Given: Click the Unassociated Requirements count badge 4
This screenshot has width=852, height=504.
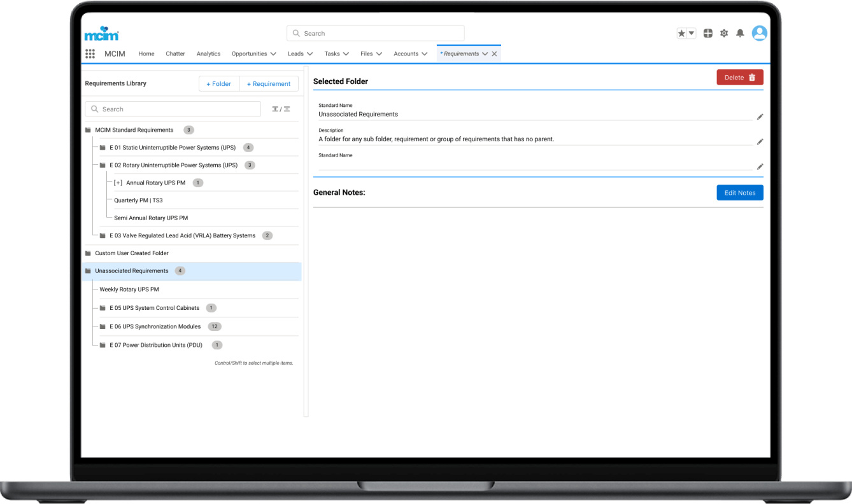Looking at the screenshot, I should (180, 271).
